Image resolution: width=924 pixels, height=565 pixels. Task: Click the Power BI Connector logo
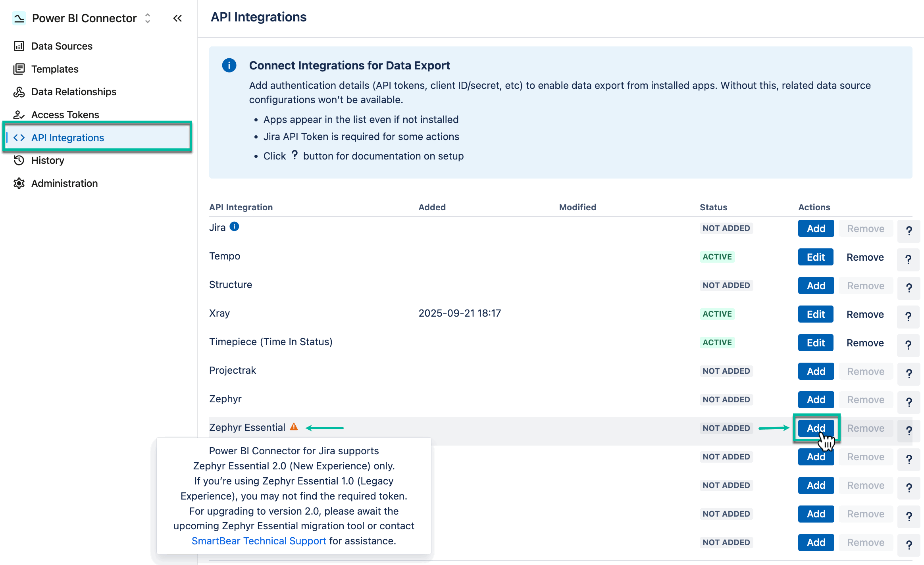19,18
